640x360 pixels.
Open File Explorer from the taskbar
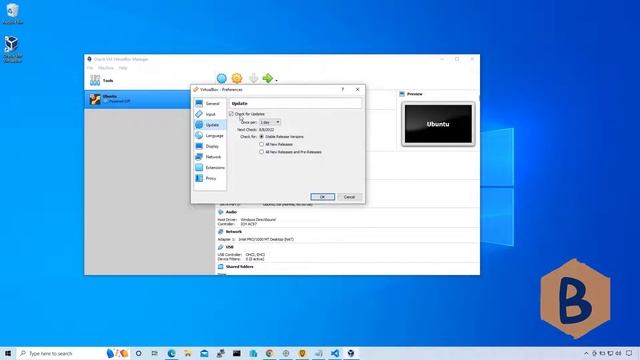[188, 353]
